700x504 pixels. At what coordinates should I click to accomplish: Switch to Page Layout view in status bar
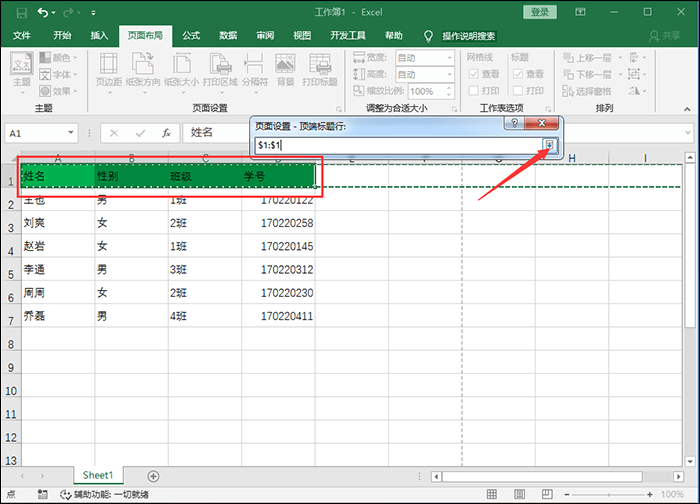click(x=520, y=494)
